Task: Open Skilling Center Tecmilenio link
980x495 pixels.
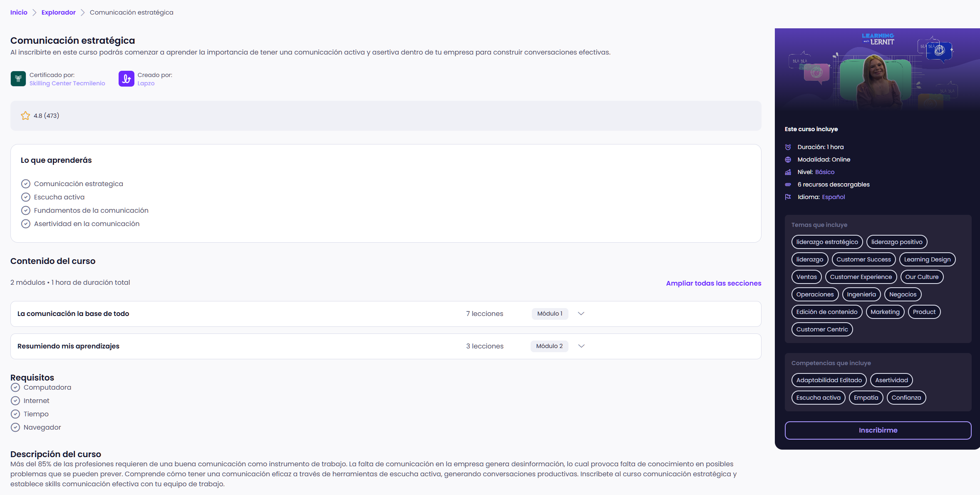Action: click(x=67, y=83)
